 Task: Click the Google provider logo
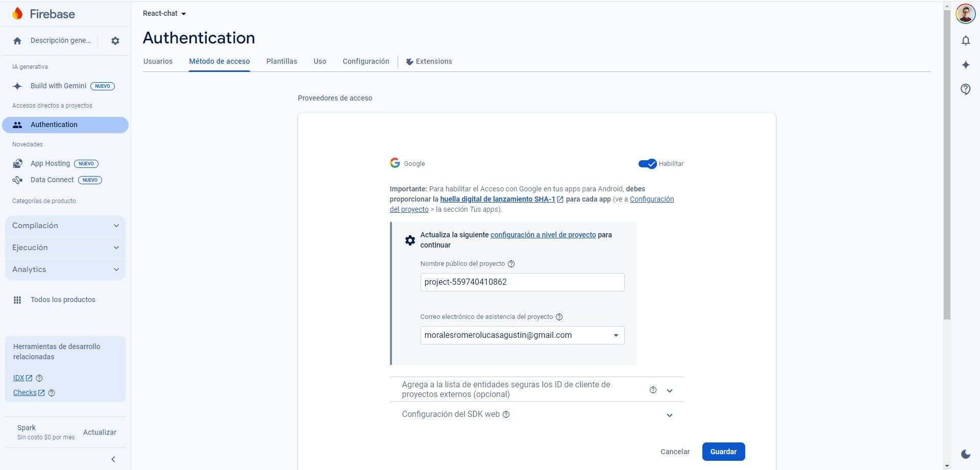point(395,163)
